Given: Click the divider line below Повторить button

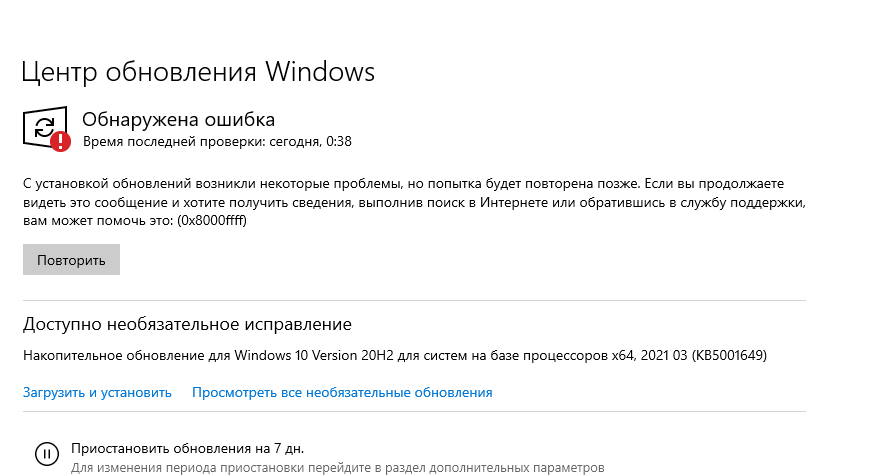Looking at the screenshot, I should tap(414, 300).
